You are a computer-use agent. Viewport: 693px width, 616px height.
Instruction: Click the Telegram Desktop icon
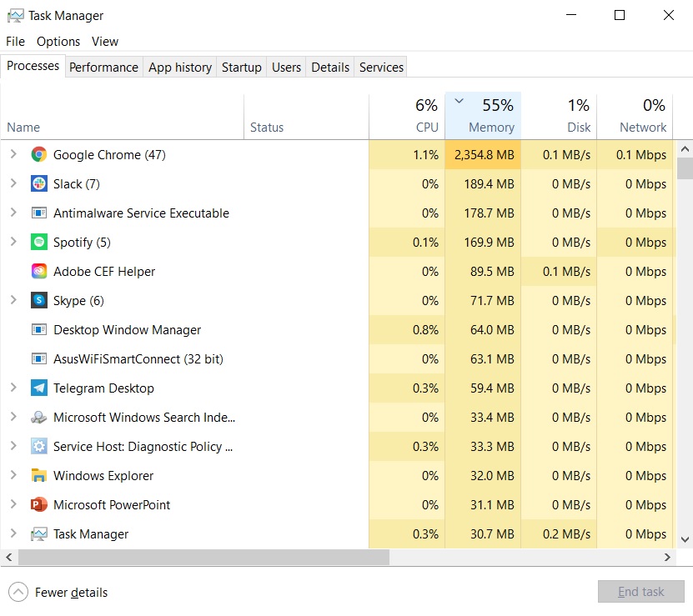(39, 388)
